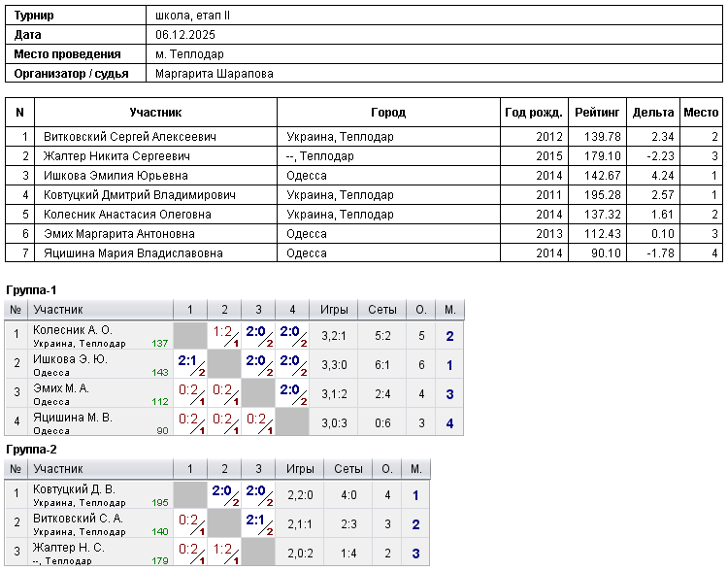The image size is (728, 571).
Task: Open Колесник vs Ишкова 1:2 score cell
Action: click(x=225, y=335)
